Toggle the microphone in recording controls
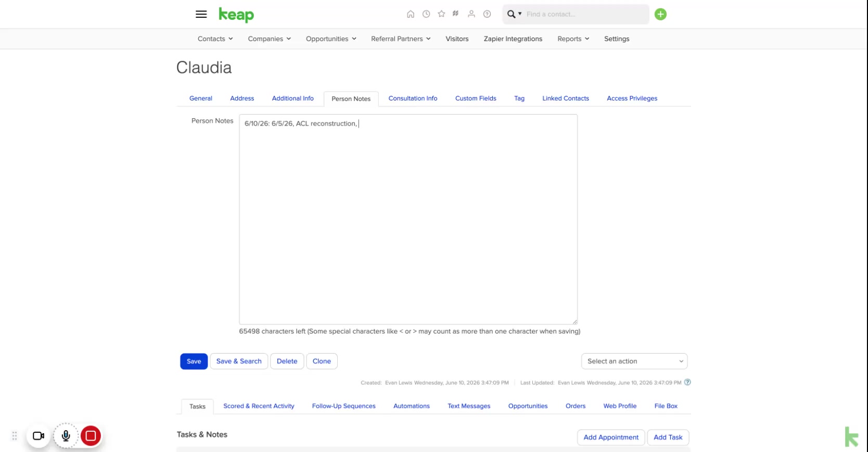Image resolution: width=868 pixels, height=452 pixels. [66, 436]
